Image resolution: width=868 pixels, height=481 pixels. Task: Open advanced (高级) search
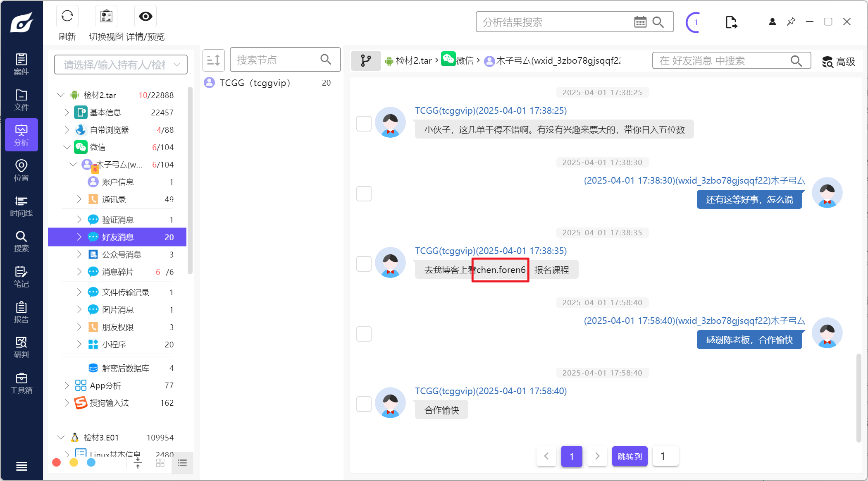(x=839, y=62)
